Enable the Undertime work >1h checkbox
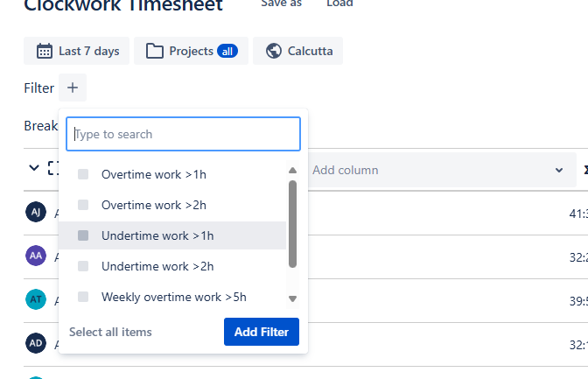Image resolution: width=588 pixels, height=379 pixels. [83, 235]
